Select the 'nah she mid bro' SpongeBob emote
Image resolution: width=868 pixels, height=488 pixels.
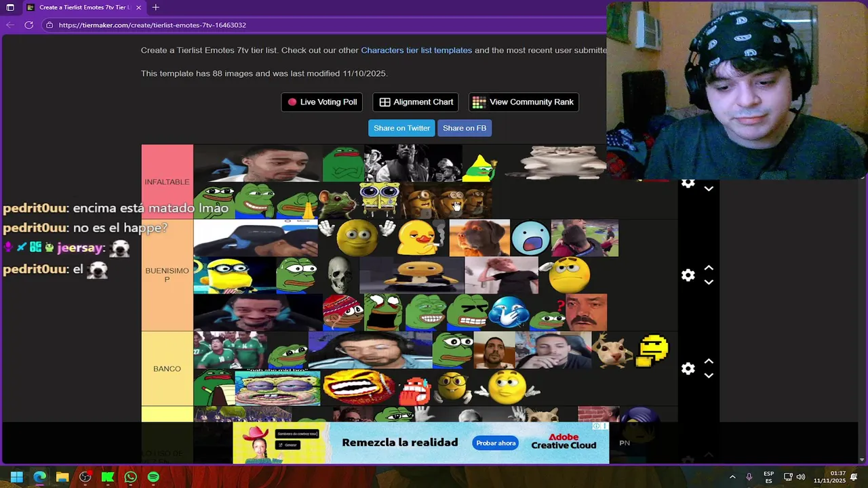click(277, 387)
